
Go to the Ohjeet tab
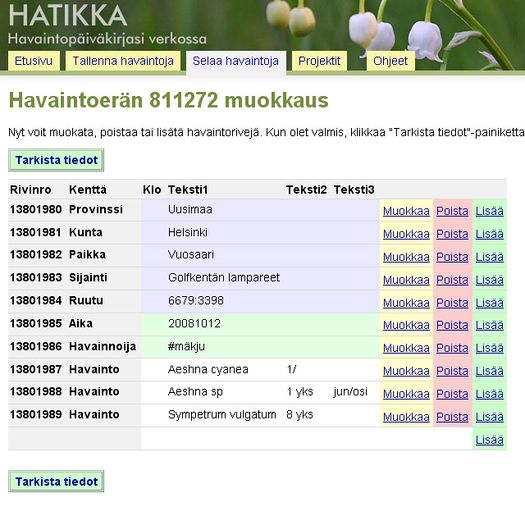click(390, 61)
